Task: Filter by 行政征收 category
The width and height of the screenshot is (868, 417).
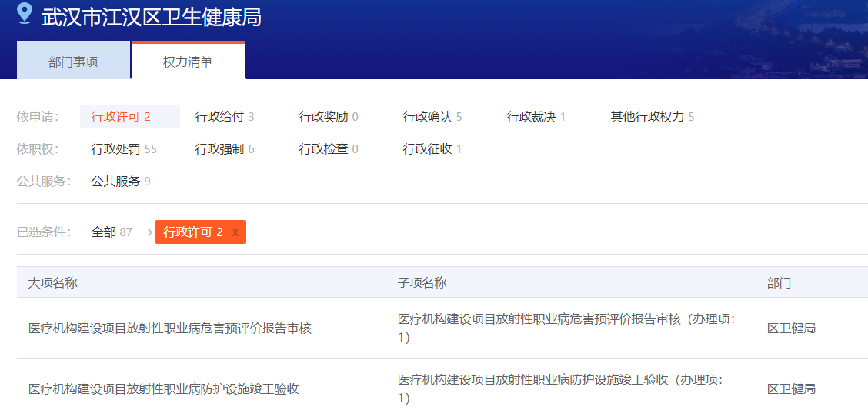Action: pos(432,149)
